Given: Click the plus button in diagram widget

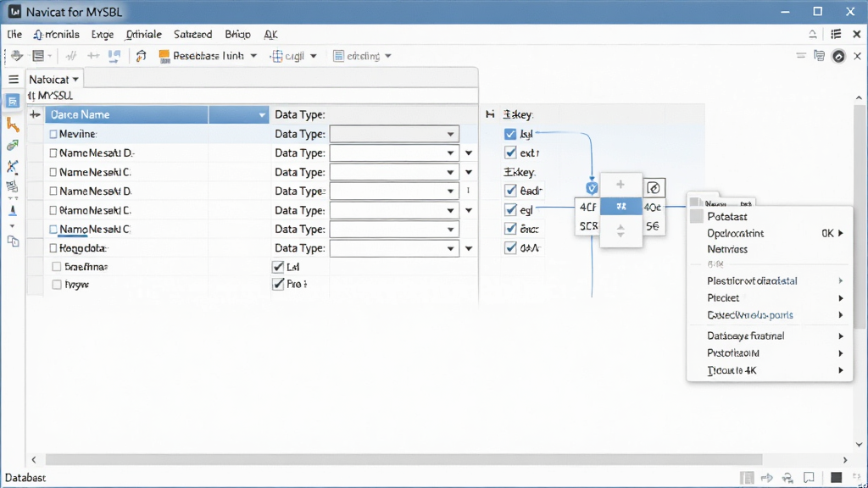Looking at the screenshot, I should pos(620,184).
